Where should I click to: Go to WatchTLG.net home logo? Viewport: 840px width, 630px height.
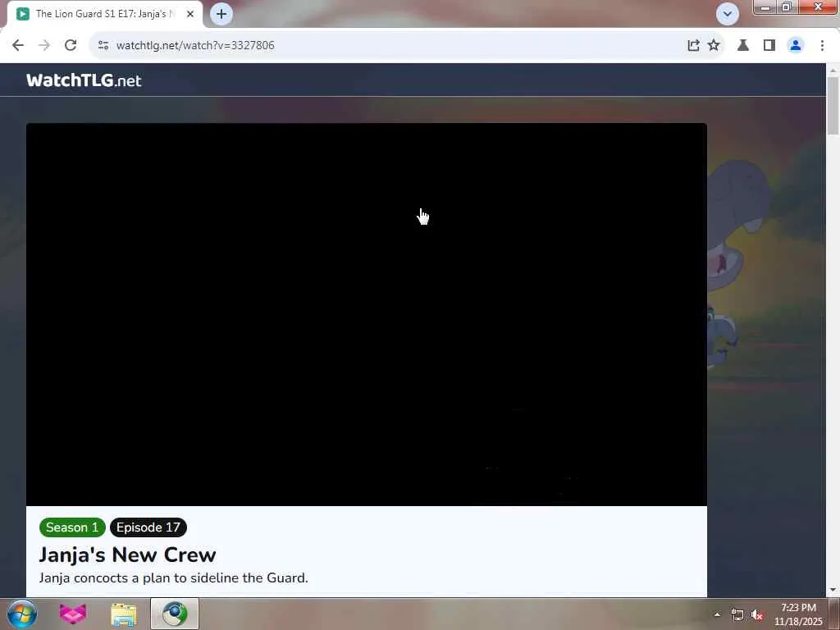84,80
